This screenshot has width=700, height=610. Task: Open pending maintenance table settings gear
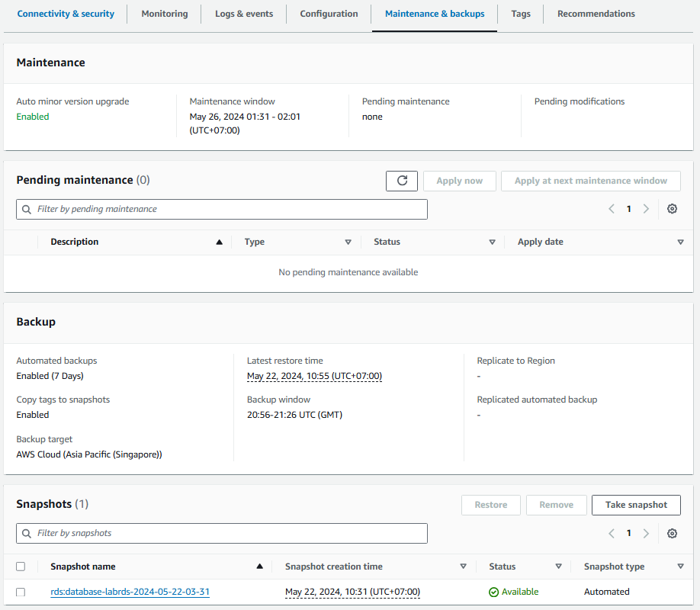tap(672, 209)
